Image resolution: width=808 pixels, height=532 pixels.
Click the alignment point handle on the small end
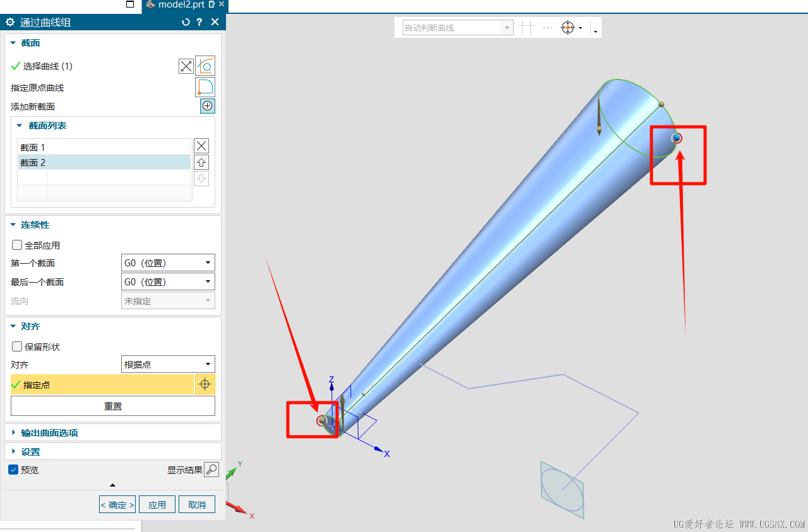coord(323,420)
